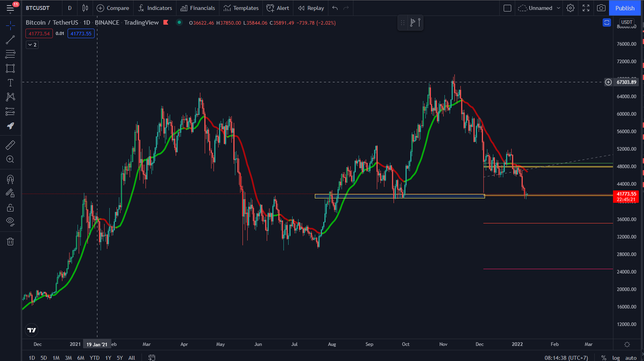
Task: Select the YTD date range
Action: point(94,358)
